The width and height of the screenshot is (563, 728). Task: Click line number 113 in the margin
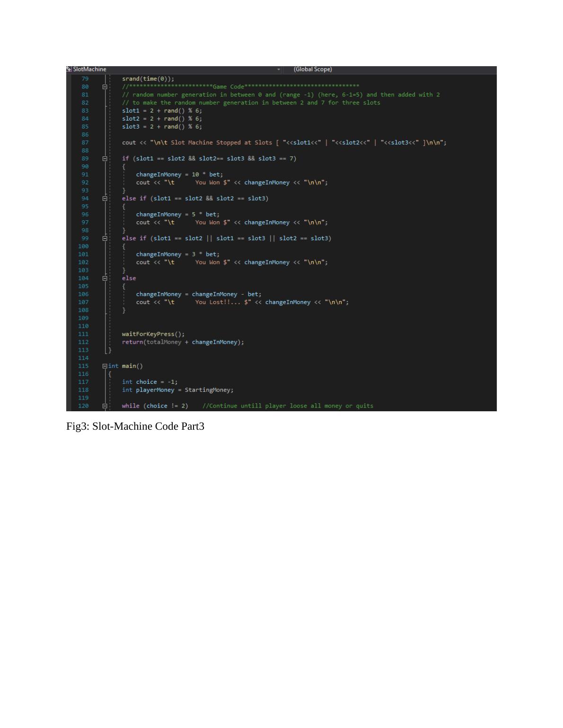coord(83,350)
